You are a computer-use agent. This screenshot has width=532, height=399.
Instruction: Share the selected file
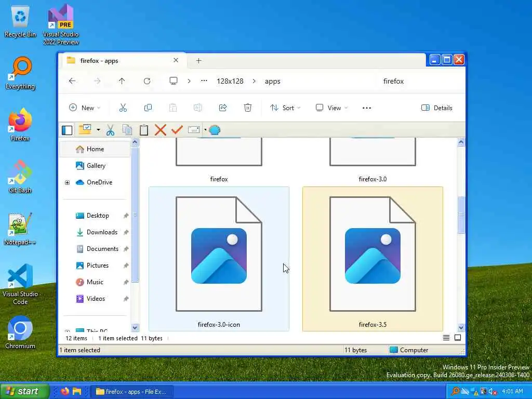pos(223,108)
